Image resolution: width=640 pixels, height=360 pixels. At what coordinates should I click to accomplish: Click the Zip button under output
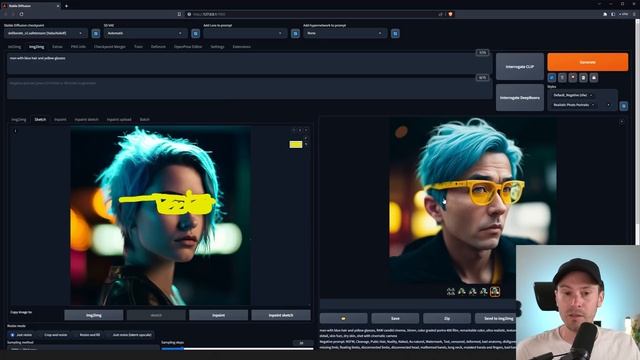coord(447,318)
